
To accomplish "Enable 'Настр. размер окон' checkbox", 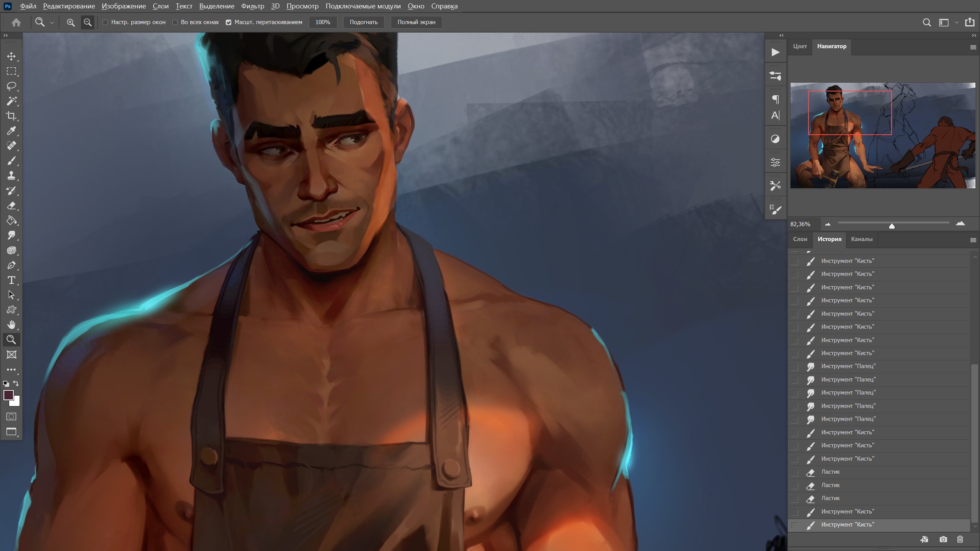I will point(105,23).
